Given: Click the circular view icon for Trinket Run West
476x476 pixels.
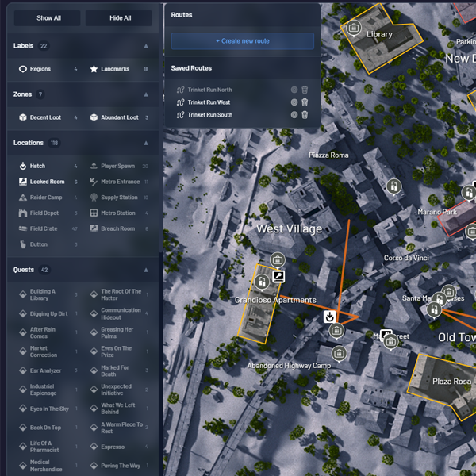Looking at the screenshot, I should [x=294, y=102].
